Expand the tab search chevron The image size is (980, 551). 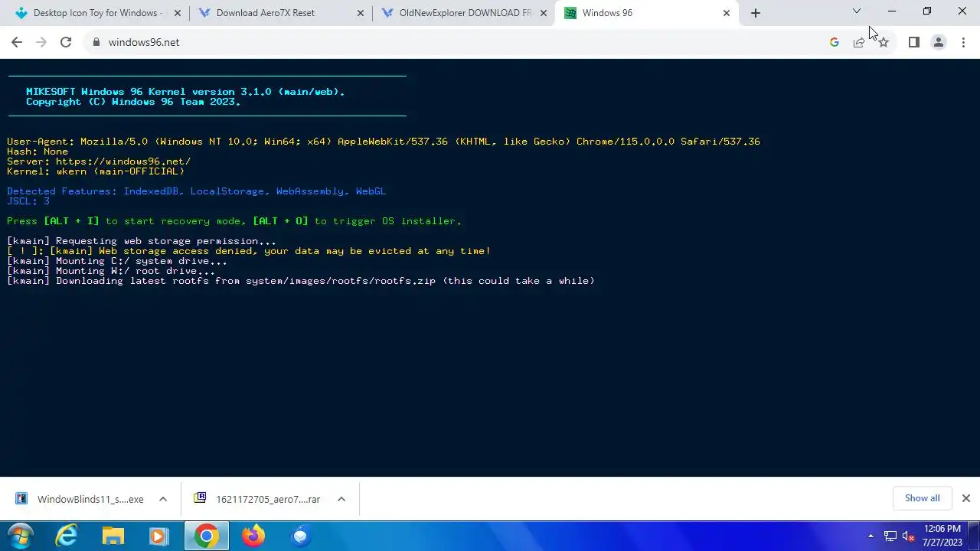pyautogui.click(x=857, y=11)
